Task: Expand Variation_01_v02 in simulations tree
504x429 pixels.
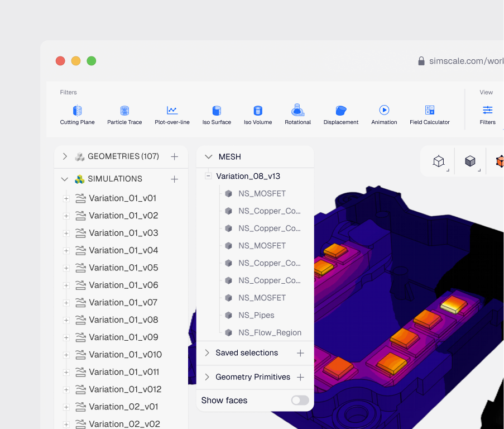Action: point(66,216)
